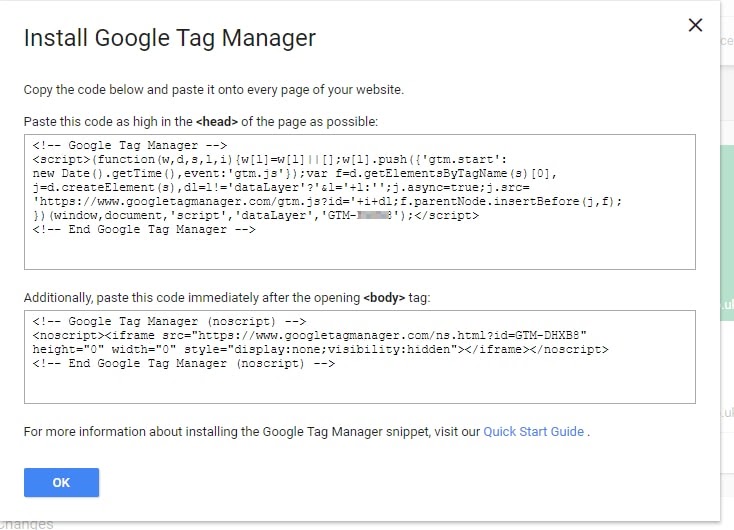Click the "<!-- End Google Tag Manager (noscript) -->" line

click(184, 363)
